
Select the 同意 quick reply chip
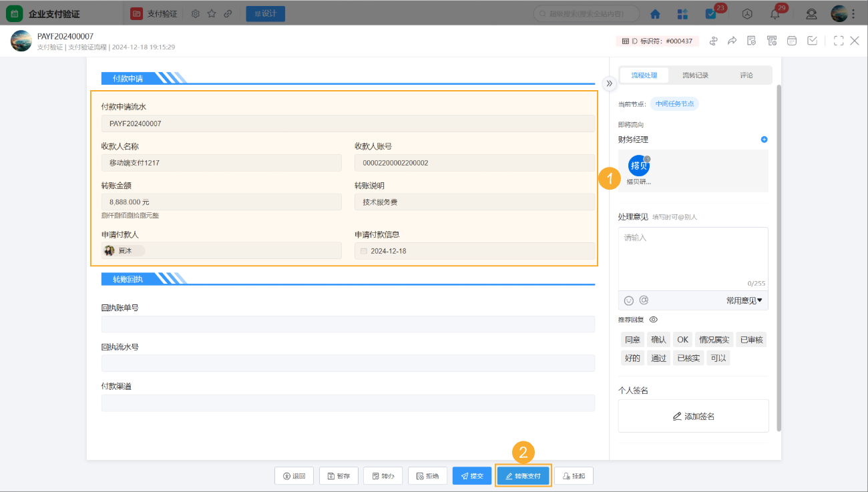coord(632,339)
